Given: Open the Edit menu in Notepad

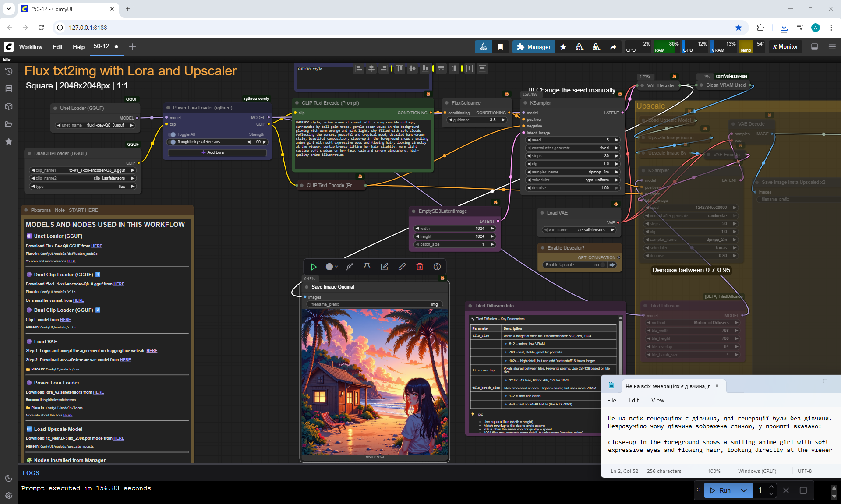Looking at the screenshot, I should 633,400.
